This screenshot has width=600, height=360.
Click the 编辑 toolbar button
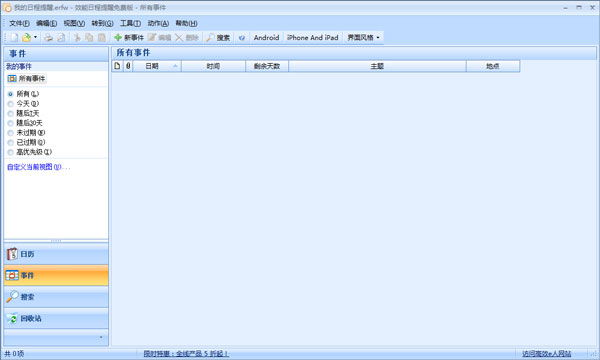pos(160,37)
